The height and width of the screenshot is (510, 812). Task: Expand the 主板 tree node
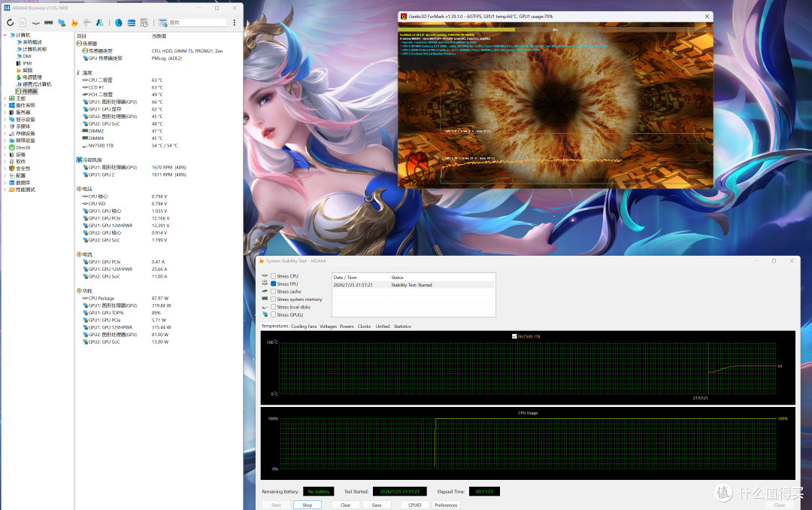[x=5, y=99]
